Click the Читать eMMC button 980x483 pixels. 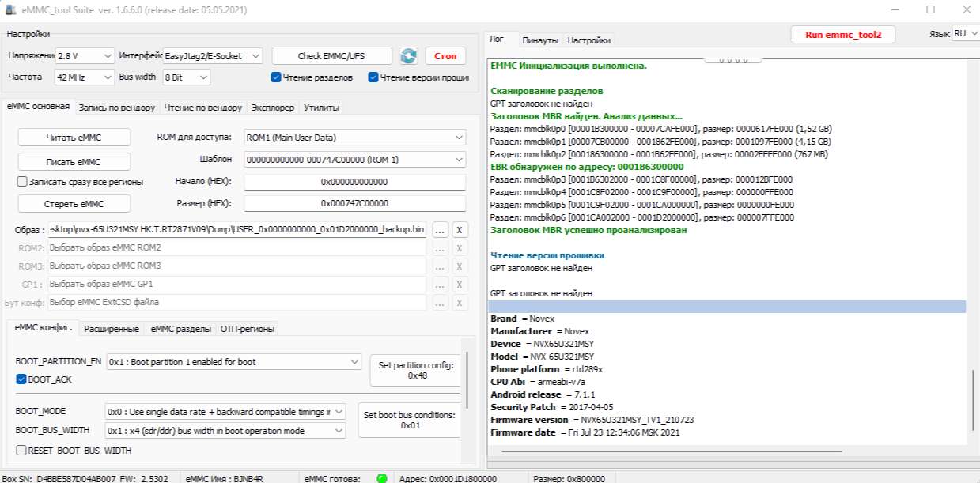[x=74, y=138]
